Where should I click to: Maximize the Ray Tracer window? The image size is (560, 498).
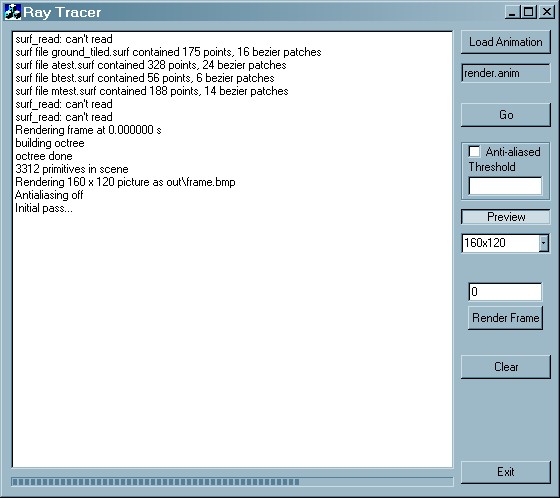[529, 12]
